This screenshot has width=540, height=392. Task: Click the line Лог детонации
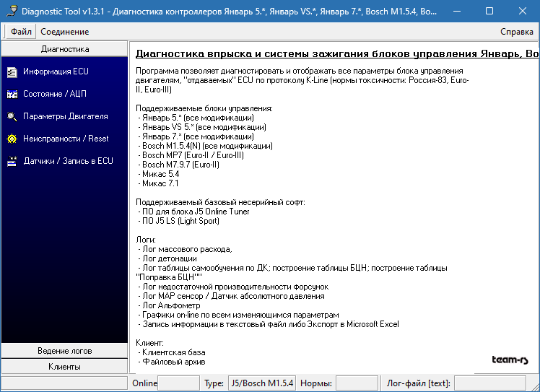point(167,258)
